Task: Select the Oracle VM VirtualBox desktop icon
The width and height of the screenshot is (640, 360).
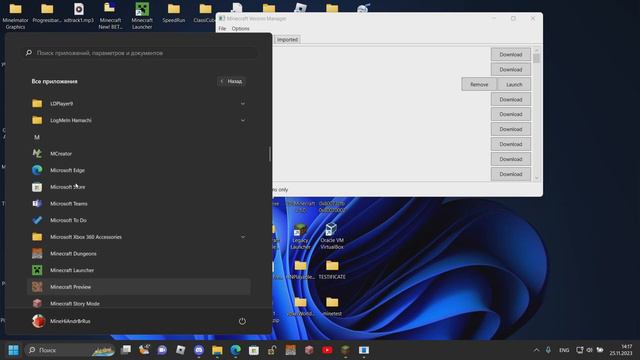Action: point(332,236)
